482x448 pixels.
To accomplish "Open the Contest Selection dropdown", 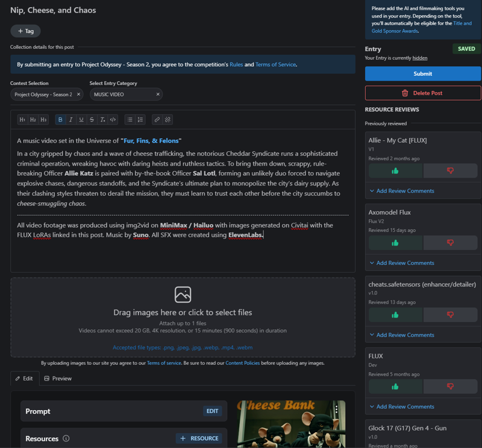I will (47, 95).
